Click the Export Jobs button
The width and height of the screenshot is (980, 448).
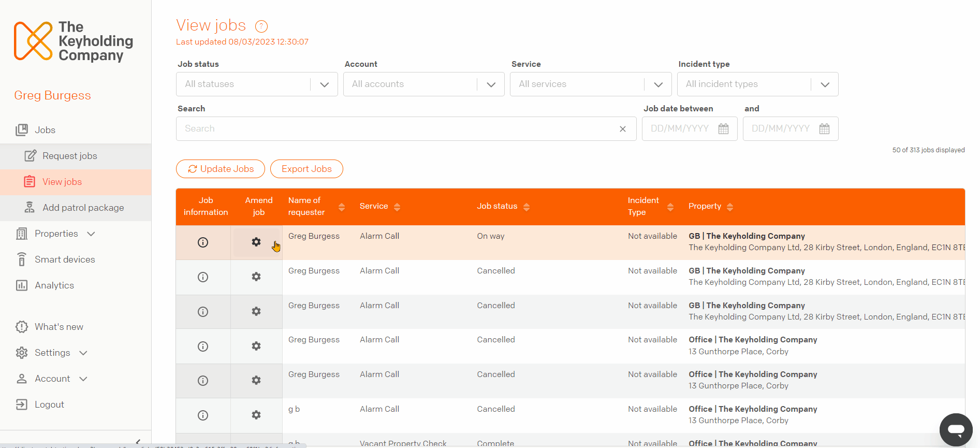306,169
